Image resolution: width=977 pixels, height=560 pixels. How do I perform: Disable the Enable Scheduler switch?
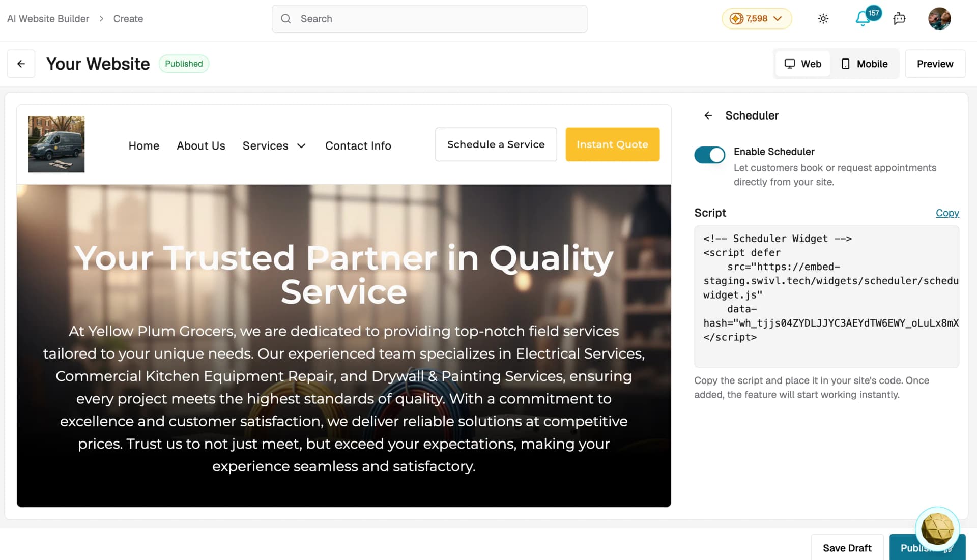(x=709, y=155)
